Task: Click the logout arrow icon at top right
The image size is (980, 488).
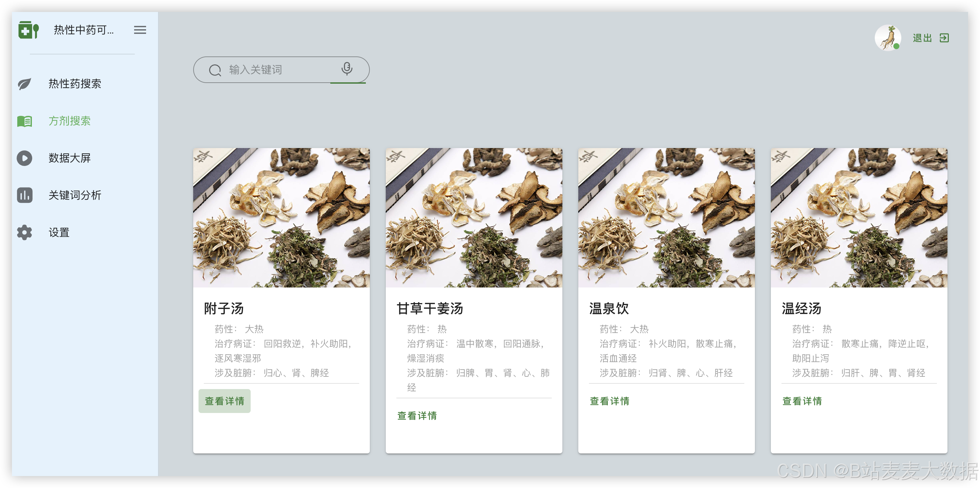Action: click(944, 38)
